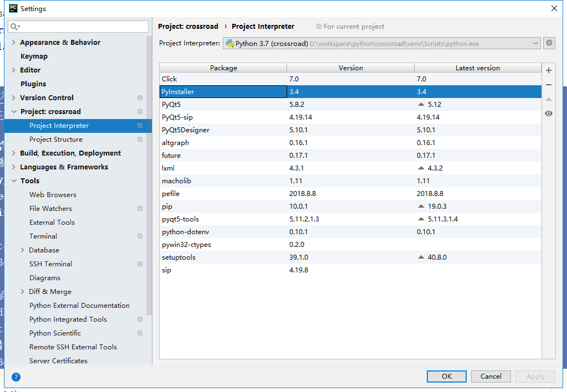Image resolution: width=567 pixels, height=392 pixels.
Task: Click the upgrade package arrow icon
Action: point(549,99)
